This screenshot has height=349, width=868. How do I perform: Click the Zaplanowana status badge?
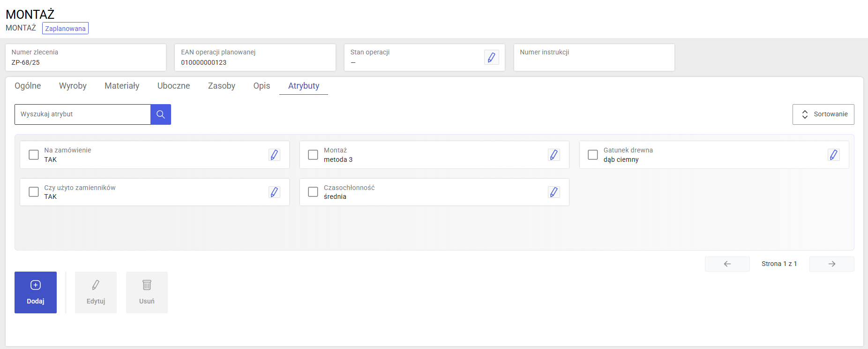(x=65, y=29)
